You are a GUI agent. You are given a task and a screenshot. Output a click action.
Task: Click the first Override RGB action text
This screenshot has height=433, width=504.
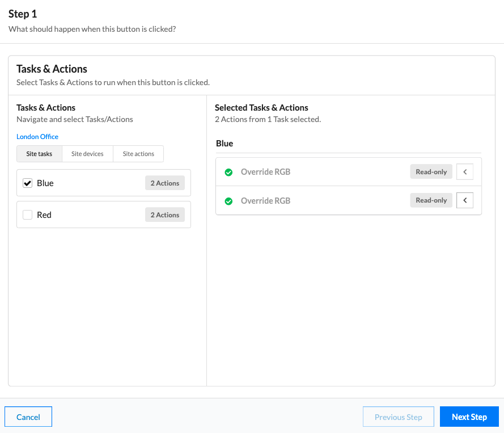pos(265,172)
